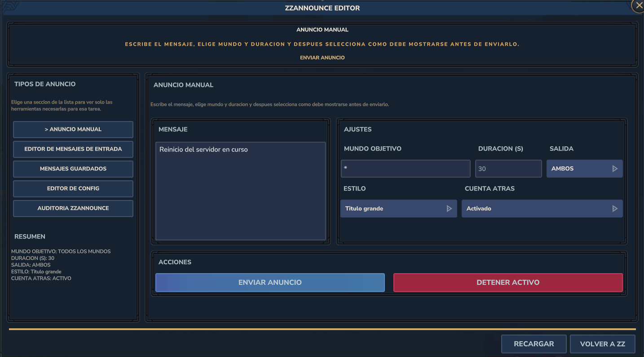Open the Editor de Config section
The image size is (644, 357).
coord(73,188)
